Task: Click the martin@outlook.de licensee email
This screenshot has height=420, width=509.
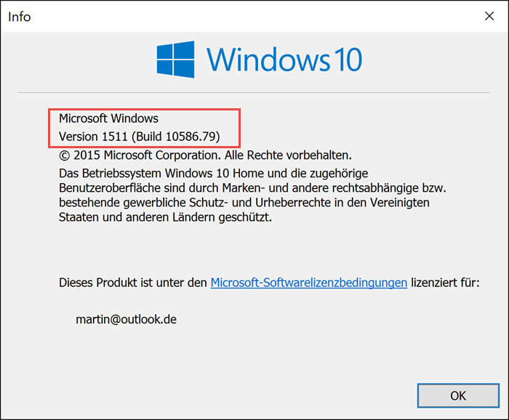Action: point(126,319)
